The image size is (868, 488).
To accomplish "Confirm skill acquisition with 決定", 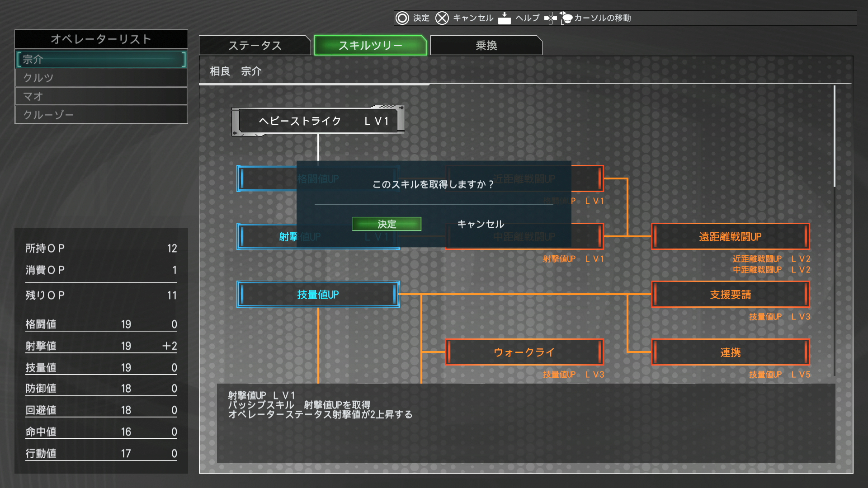I will coord(387,224).
